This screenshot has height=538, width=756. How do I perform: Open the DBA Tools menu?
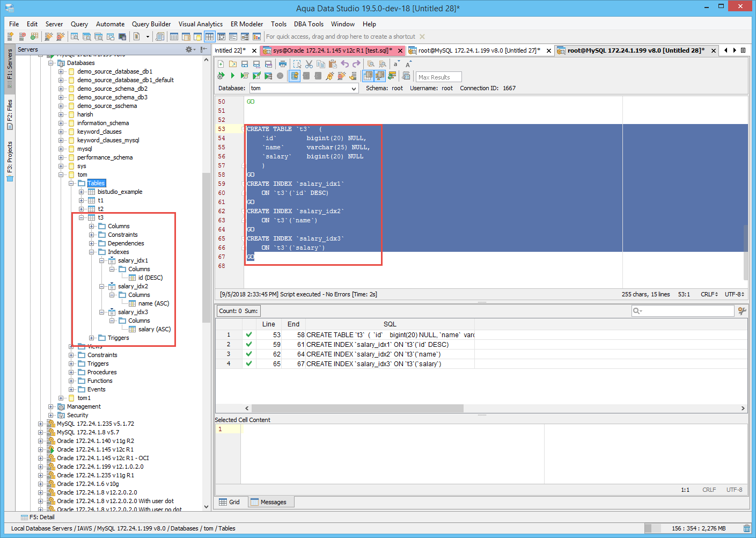tap(309, 24)
